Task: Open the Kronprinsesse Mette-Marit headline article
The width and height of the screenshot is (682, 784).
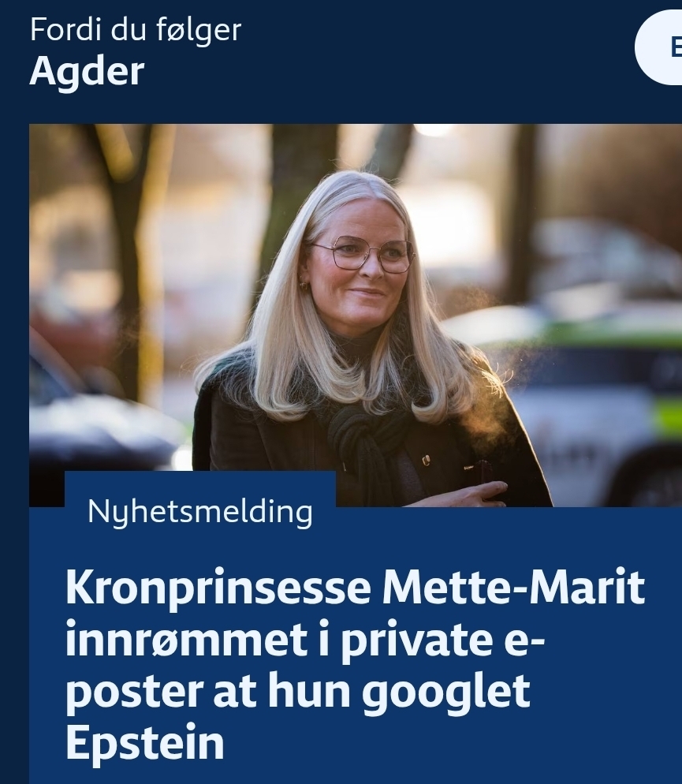Action: pos(355,663)
